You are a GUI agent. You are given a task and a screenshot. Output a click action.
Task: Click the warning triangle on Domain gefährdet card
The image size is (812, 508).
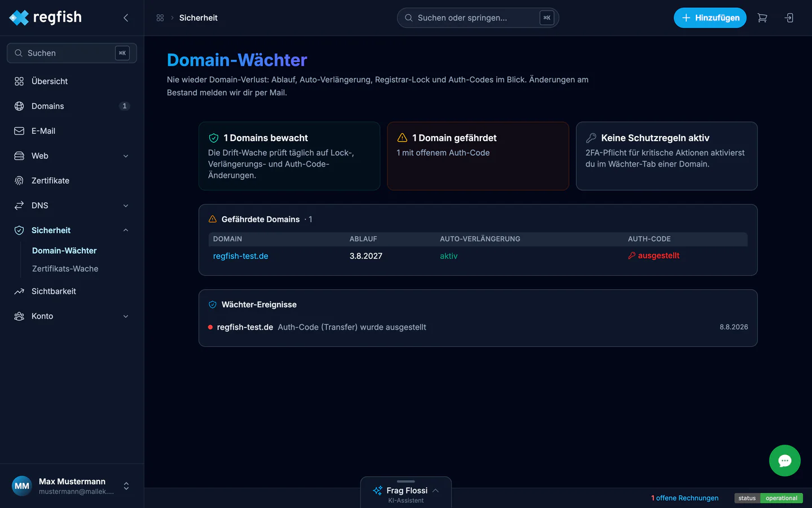coord(402,138)
